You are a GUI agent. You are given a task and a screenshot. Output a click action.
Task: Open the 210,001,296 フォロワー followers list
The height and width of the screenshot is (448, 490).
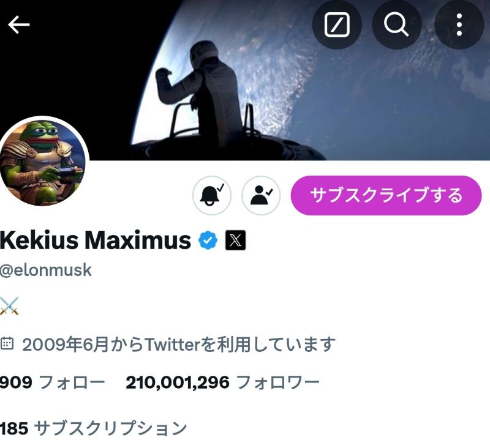222,382
